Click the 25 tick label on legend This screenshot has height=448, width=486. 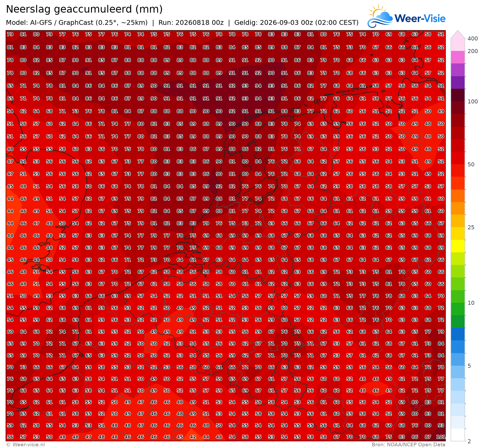471,227
